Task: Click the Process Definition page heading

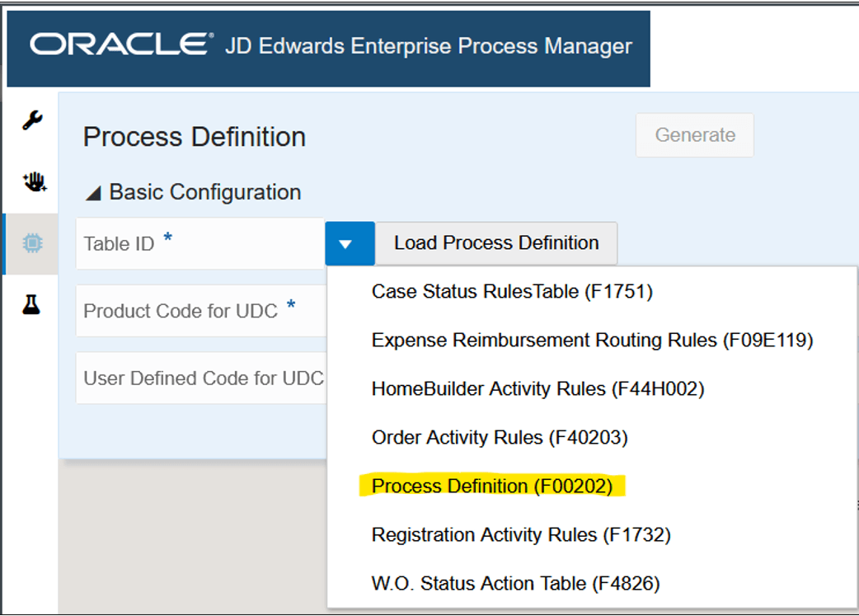Action: point(195,136)
